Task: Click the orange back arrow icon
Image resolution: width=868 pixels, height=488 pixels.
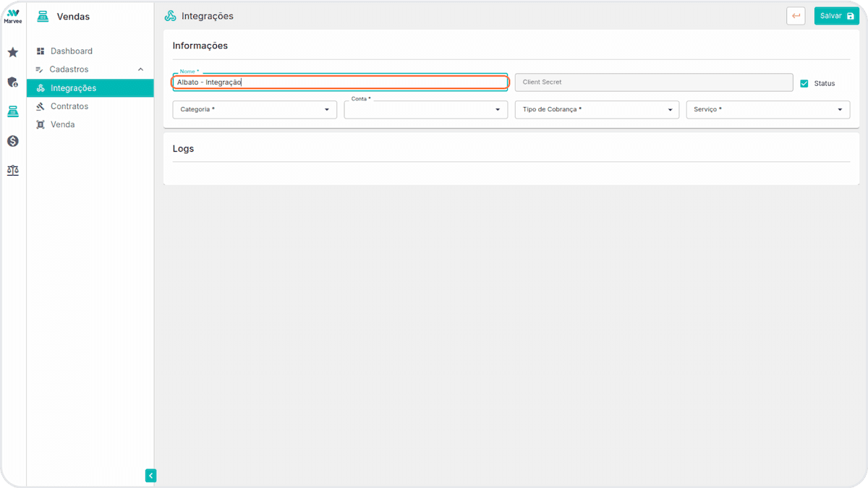Action: click(796, 16)
